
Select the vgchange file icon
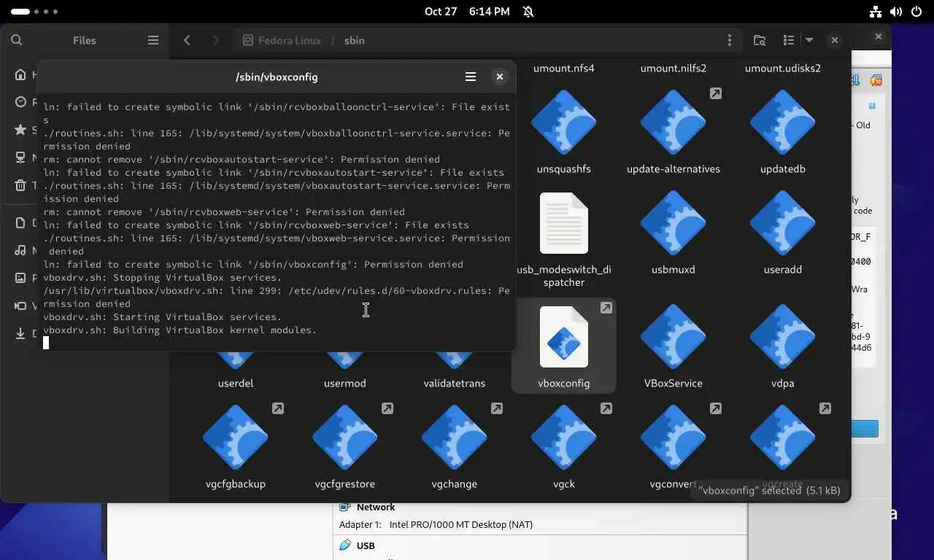pyautogui.click(x=455, y=437)
